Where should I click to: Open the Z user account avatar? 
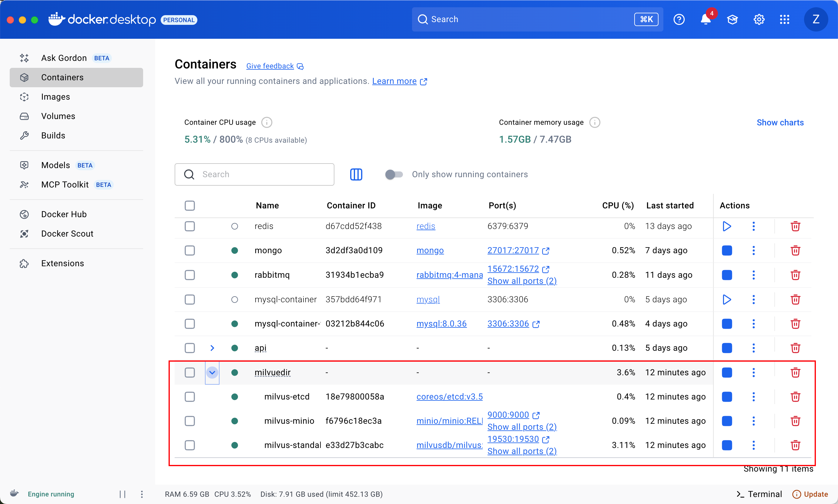tap(816, 19)
